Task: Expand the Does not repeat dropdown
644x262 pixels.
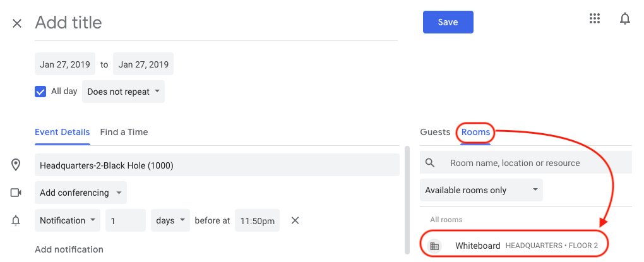Action: [123, 92]
